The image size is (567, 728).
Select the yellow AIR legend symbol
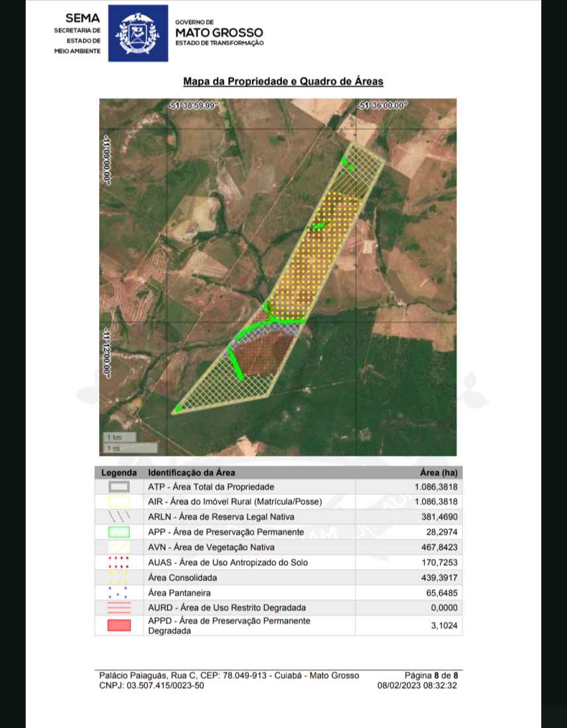(x=119, y=502)
